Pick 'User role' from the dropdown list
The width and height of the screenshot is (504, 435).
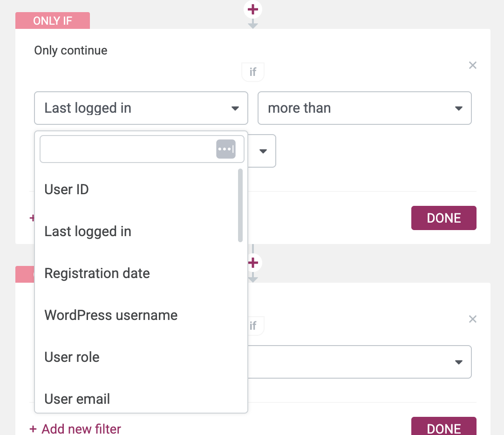pyautogui.click(x=72, y=357)
